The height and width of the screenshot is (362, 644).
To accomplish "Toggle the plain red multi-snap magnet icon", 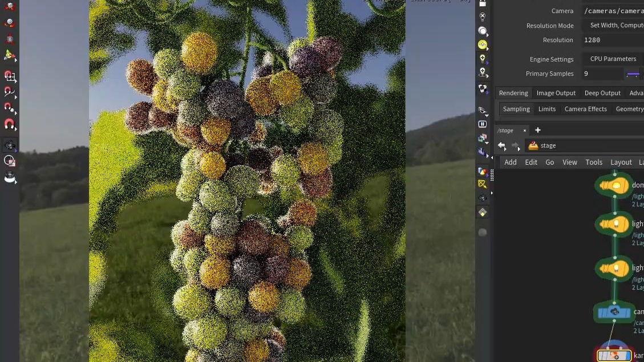I will click(10, 124).
